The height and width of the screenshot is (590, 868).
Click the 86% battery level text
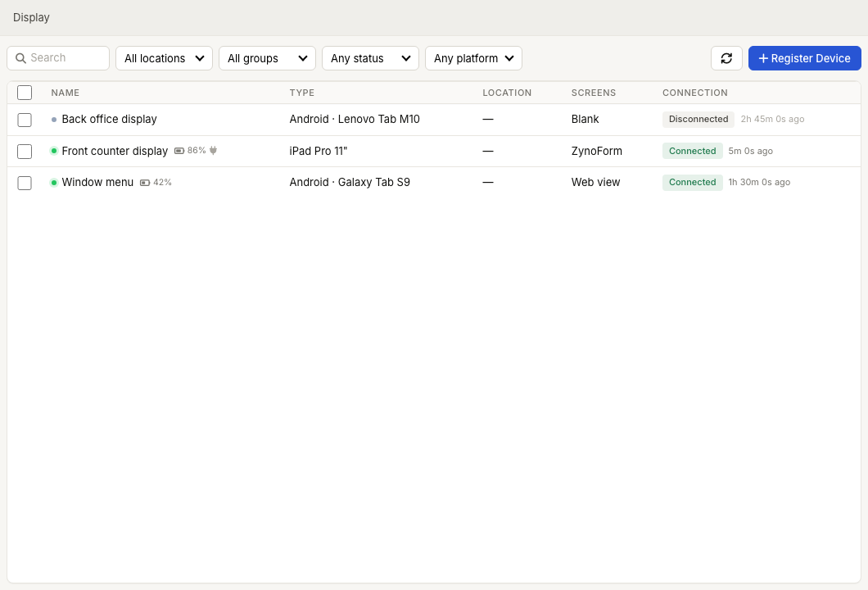(x=197, y=150)
